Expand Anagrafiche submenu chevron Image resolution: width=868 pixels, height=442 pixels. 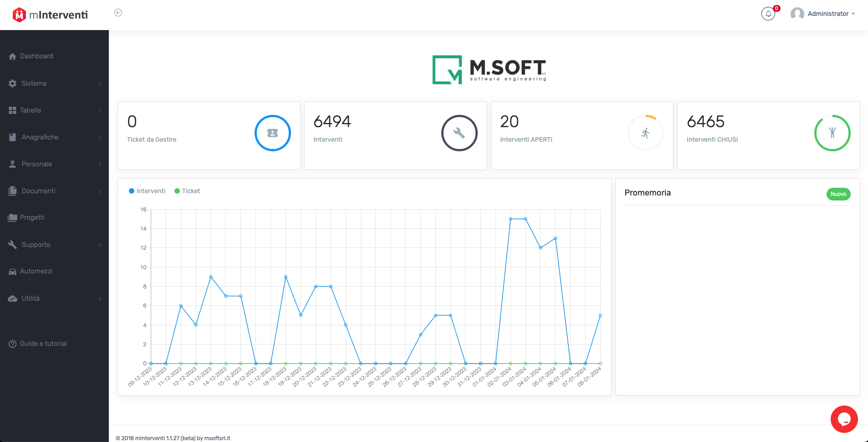(x=100, y=137)
